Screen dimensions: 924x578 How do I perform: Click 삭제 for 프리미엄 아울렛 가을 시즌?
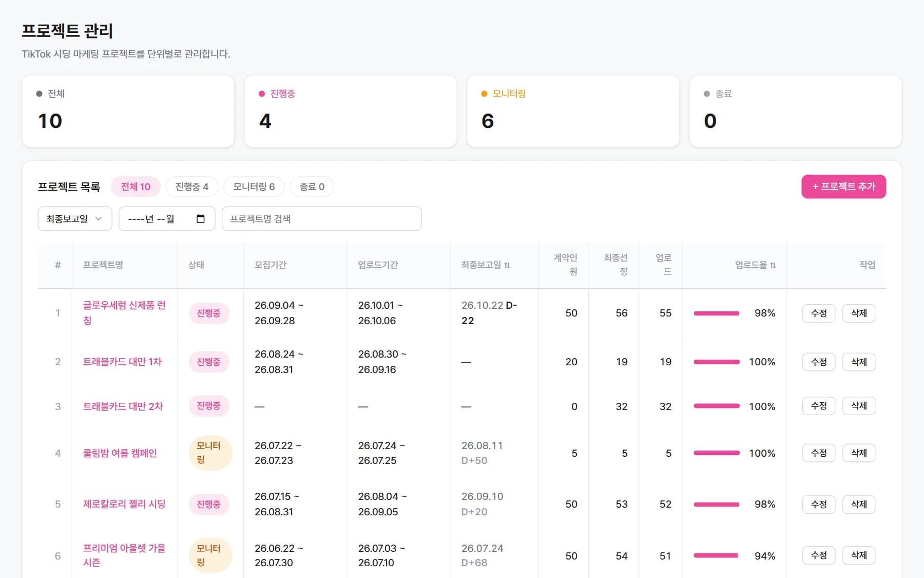point(859,555)
